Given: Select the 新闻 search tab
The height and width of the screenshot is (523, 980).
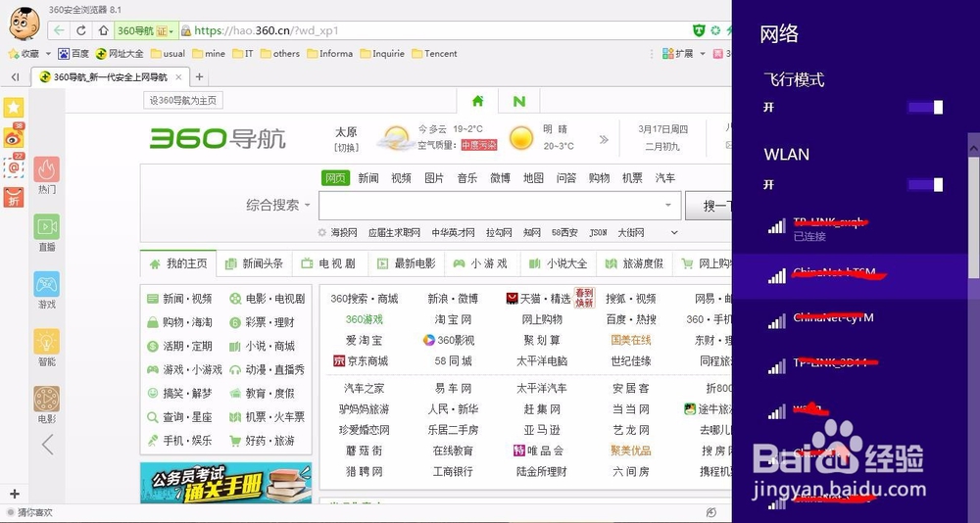Looking at the screenshot, I should click(368, 178).
